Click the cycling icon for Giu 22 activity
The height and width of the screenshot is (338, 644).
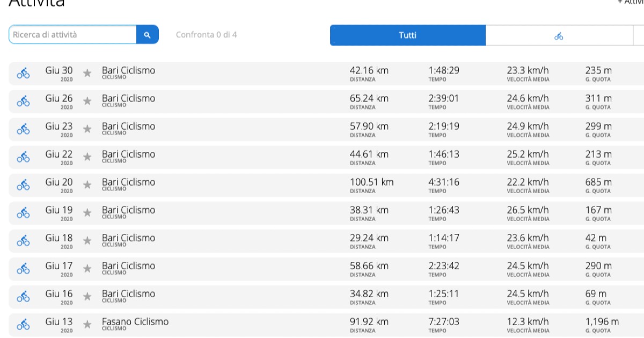(x=23, y=157)
